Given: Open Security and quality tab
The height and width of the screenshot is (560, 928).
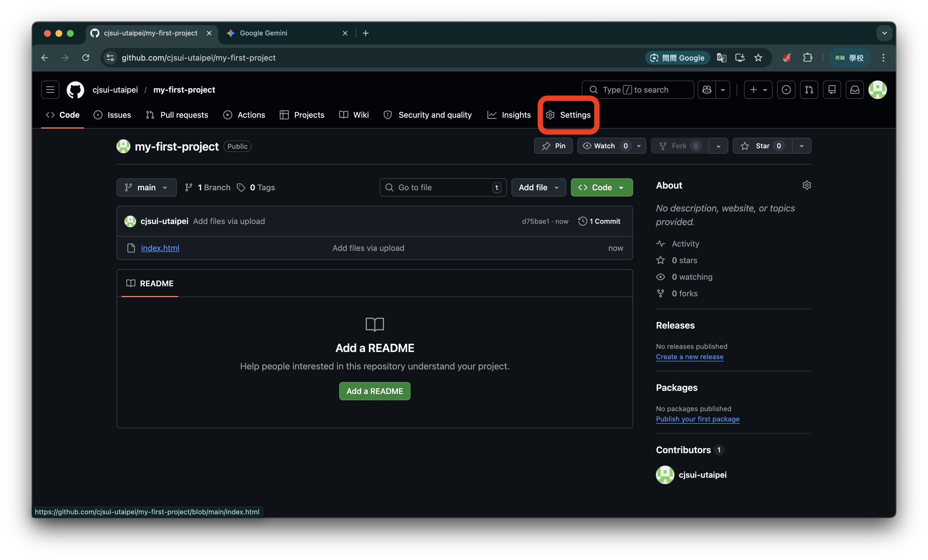Looking at the screenshot, I should coord(427,115).
